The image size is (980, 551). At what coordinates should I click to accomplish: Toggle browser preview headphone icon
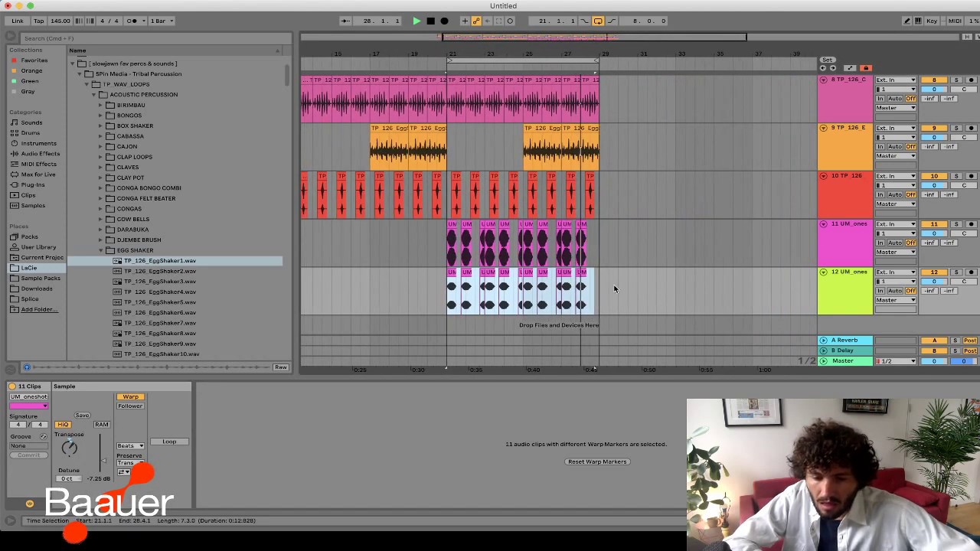point(27,367)
